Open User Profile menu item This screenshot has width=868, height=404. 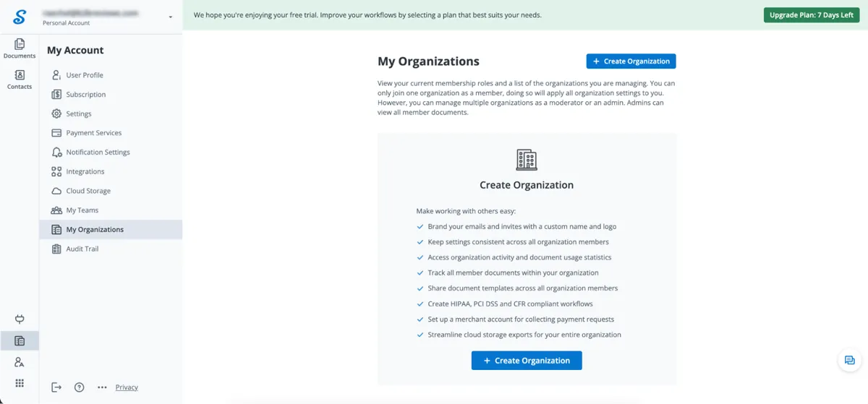(111, 75)
